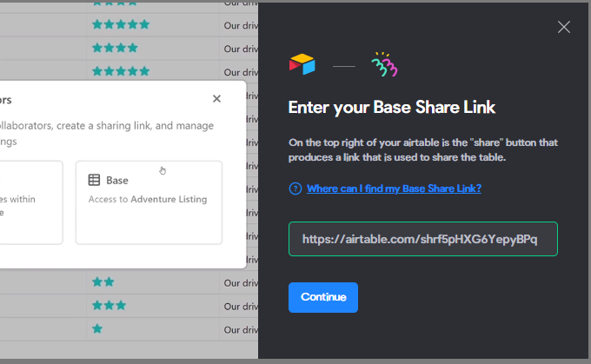Close the white share collaborators dialog

point(216,99)
